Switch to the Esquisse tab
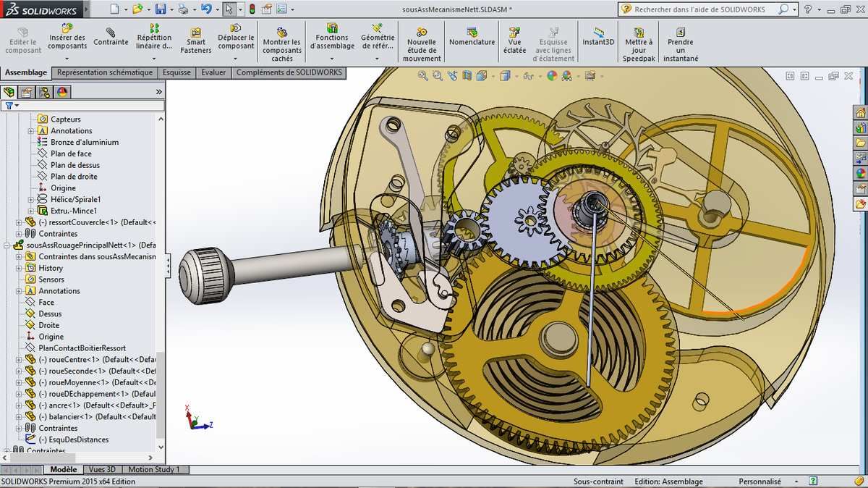 [x=176, y=72]
